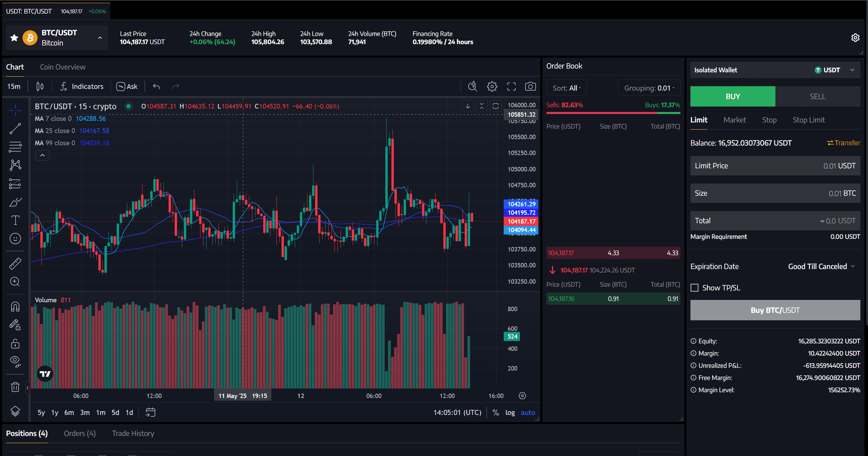Enter fullscreen chart mode

[512, 87]
